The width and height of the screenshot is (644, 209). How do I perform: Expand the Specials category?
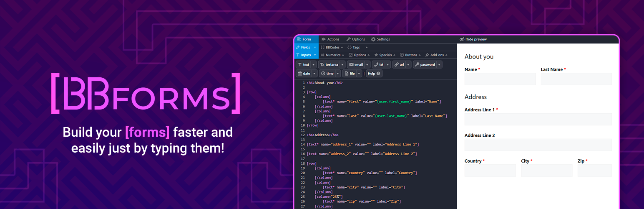point(385,55)
